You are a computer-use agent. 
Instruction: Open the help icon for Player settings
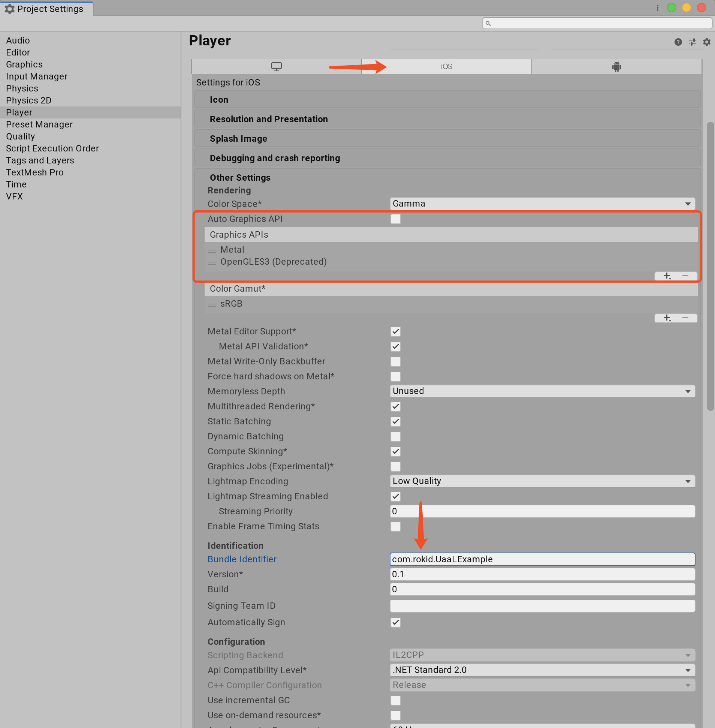[678, 42]
